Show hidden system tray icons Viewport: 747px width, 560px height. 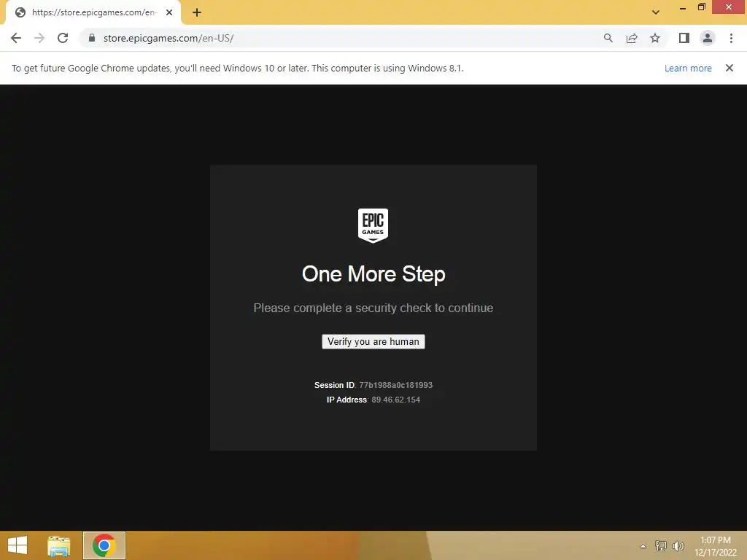pos(643,546)
